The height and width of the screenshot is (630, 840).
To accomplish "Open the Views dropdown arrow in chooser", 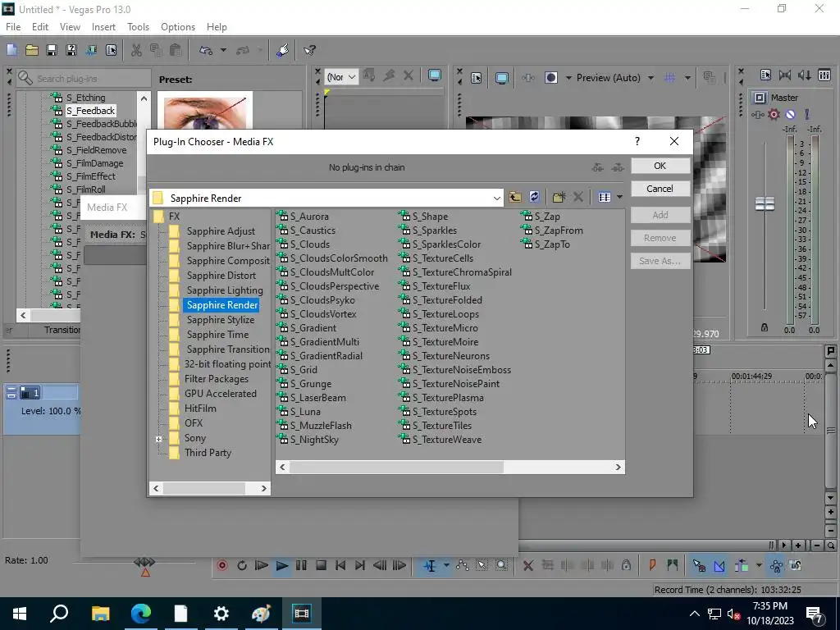I will click(x=619, y=197).
